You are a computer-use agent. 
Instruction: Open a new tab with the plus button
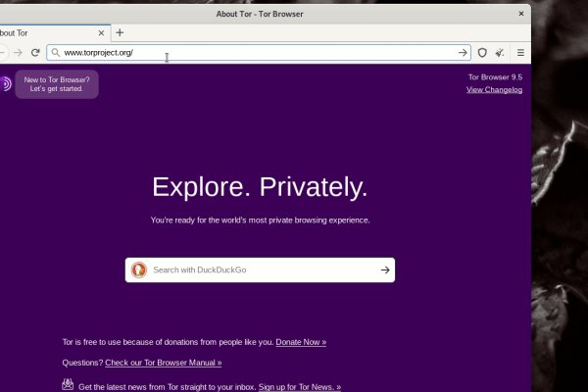pos(120,32)
